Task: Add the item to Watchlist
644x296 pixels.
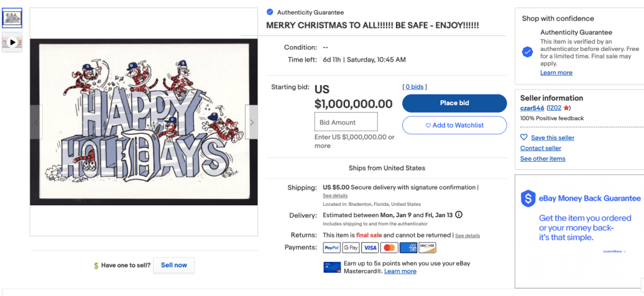Action: click(454, 125)
